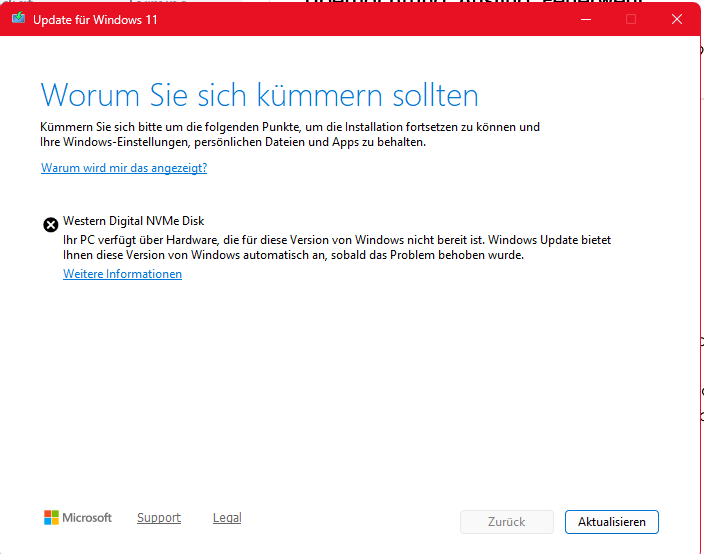
Task: Maximize the Update für Windows 11 window
Action: point(631,19)
